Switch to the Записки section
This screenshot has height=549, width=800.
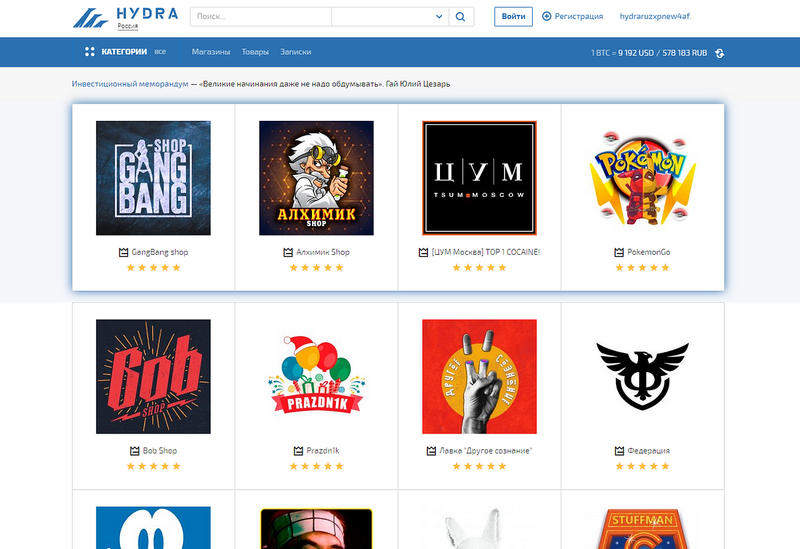pos(296,52)
